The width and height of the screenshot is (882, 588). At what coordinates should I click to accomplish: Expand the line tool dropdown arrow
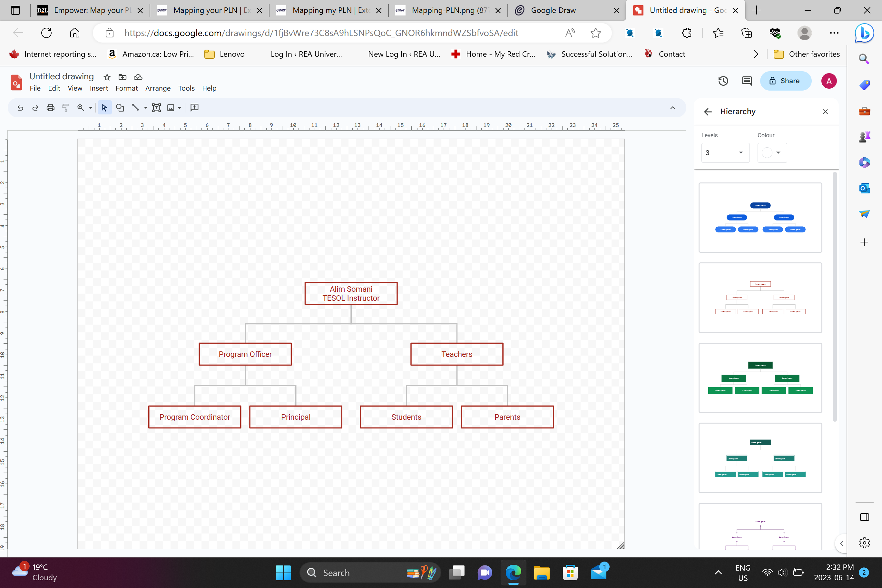[145, 108]
